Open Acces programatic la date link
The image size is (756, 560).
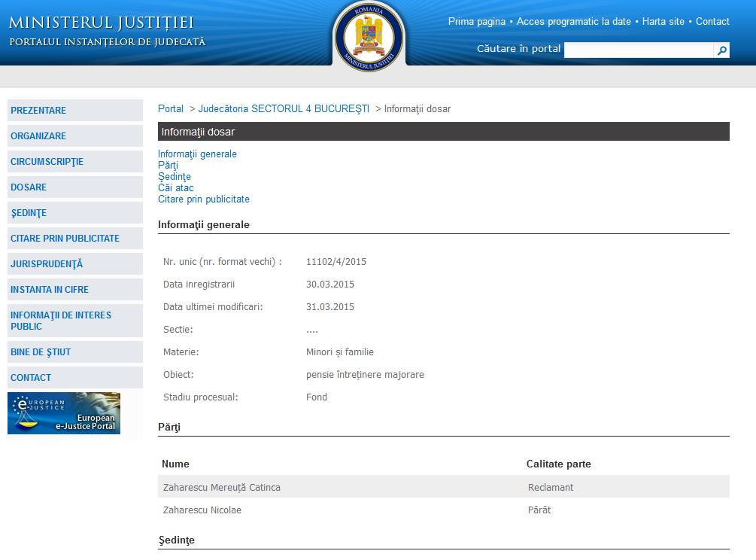click(575, 22)
